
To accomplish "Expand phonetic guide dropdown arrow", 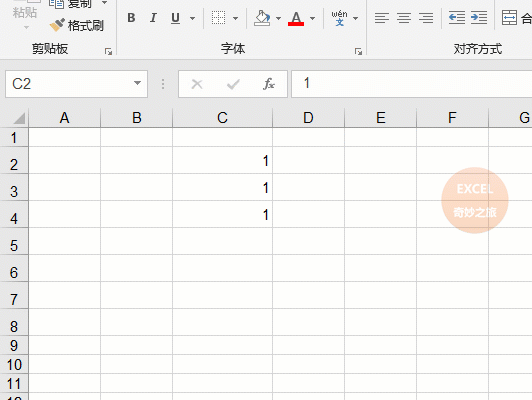I will (x=356, y=18).
